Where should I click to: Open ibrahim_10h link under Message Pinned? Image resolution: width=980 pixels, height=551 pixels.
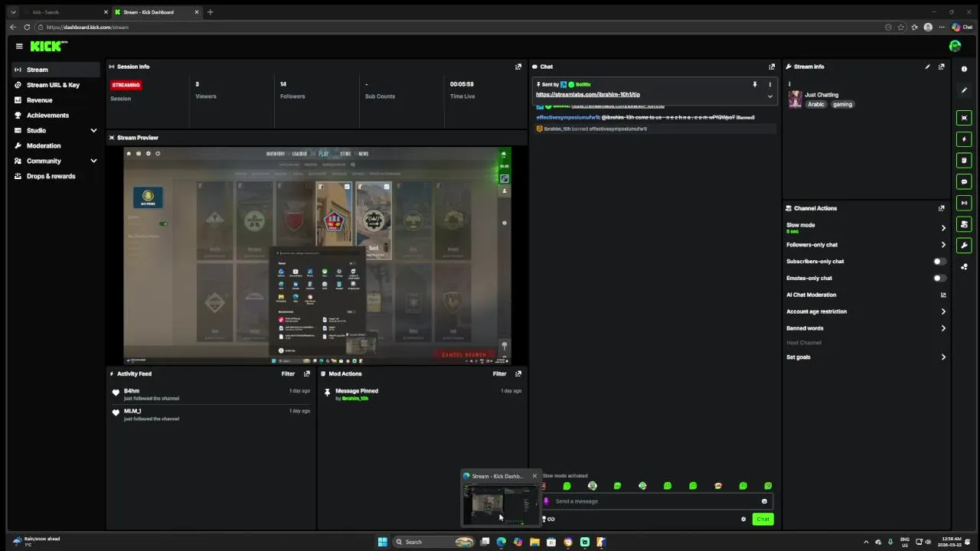(354, 399)
